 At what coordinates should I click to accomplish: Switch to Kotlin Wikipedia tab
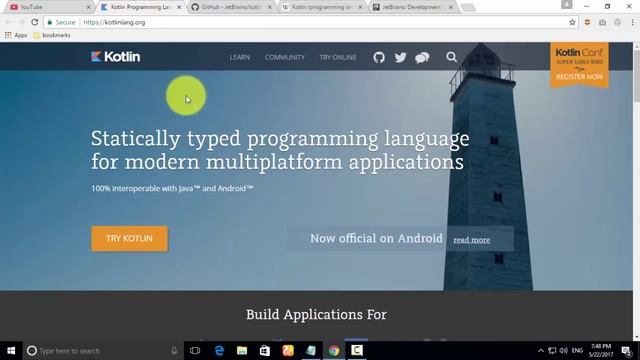tap(322, 7)
